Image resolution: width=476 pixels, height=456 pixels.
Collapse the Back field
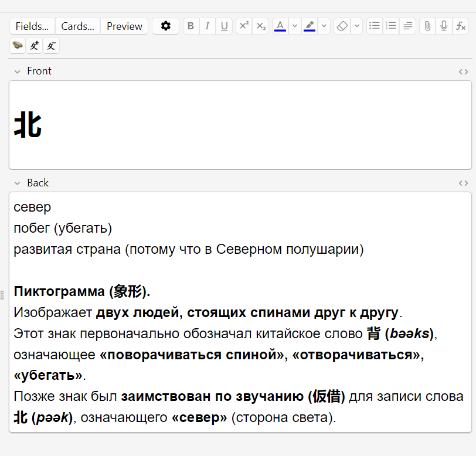tap(18, 183)
